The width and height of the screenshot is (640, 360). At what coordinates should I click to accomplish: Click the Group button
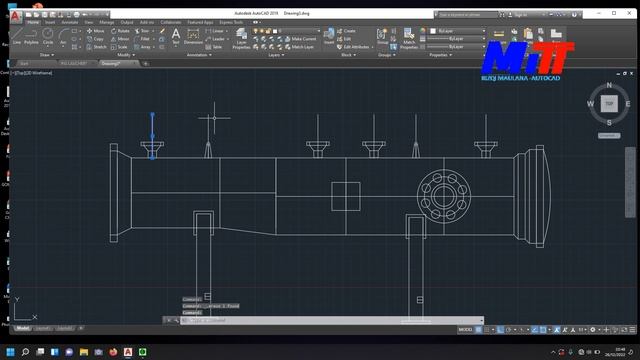tap(382, 36)
